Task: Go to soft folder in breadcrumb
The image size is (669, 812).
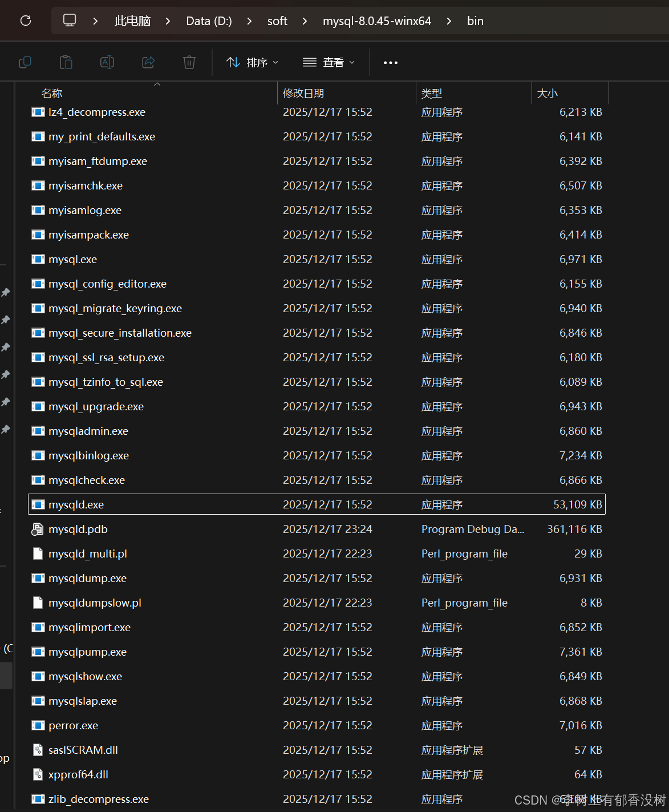Action: point(277,21)
